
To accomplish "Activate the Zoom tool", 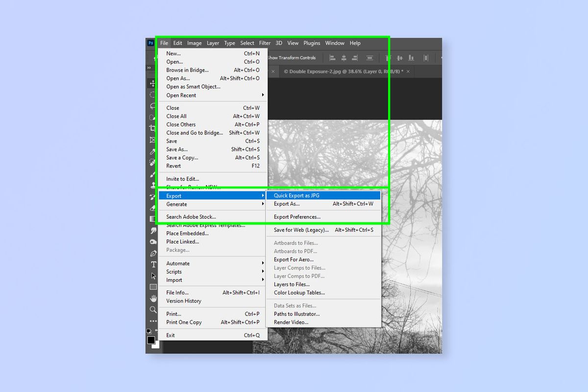I will point(153,309).
